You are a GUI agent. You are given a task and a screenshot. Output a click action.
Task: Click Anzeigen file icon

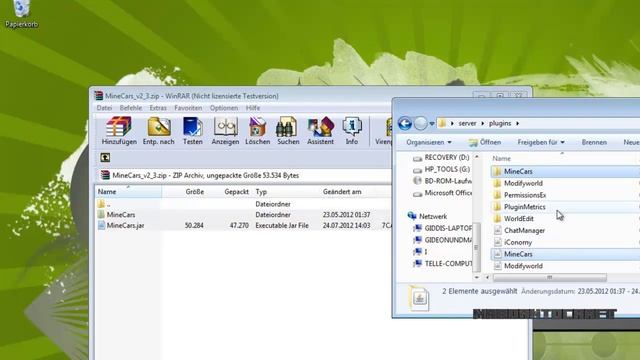click(225, 131)
